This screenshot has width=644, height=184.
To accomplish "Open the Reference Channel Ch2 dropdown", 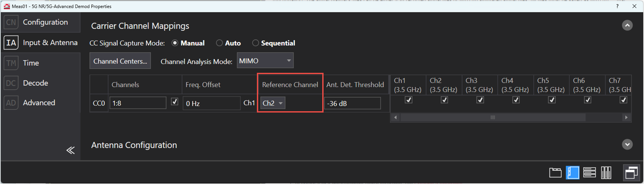I will pos(273,103).
